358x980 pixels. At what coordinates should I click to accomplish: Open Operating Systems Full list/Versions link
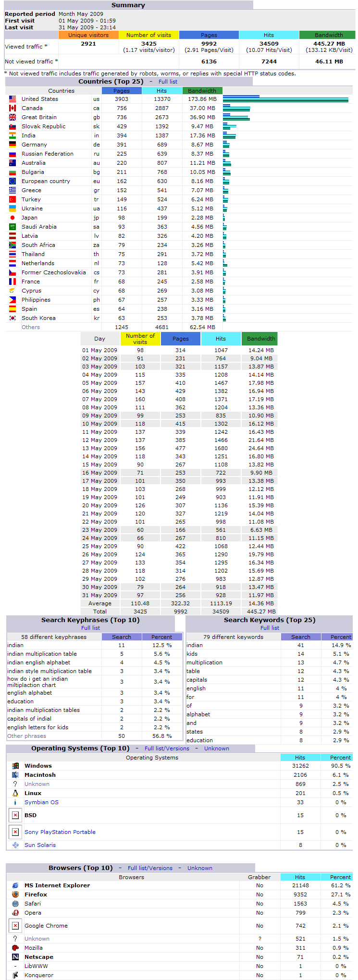[x=167, y=748]
